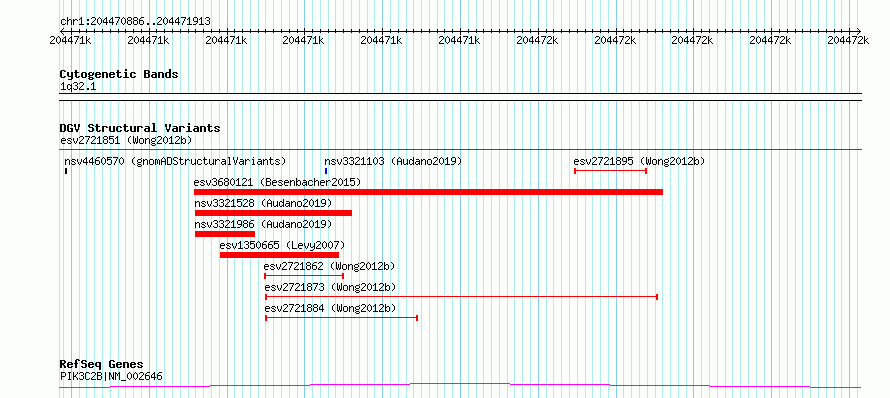
Task: Click the RefSeq Genes track heading
Action: pos(102,365)
